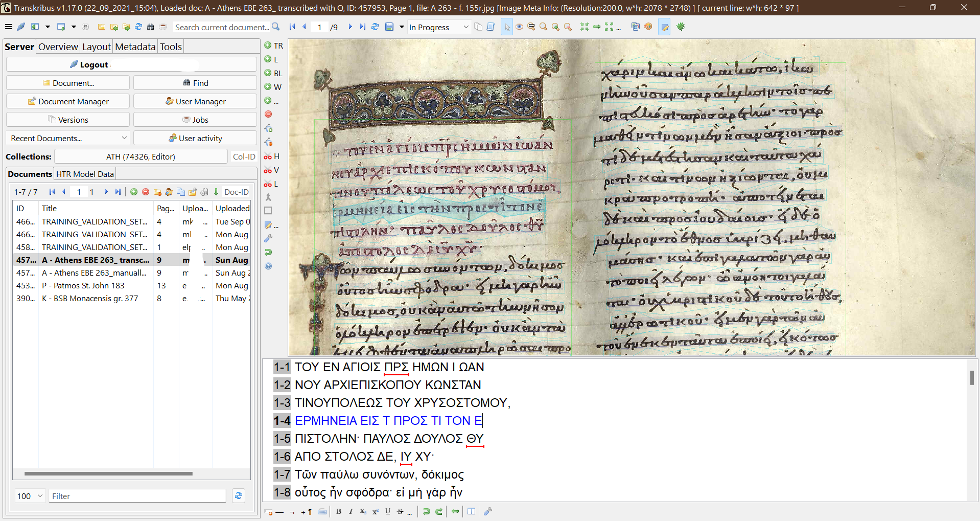Expand dropdown arrow beside save icon

pyautogui.click(x=402, y=27)
